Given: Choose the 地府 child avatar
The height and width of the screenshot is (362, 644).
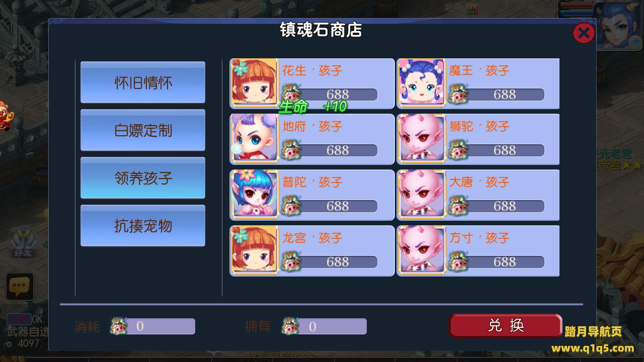Looking at the screenshot, I should tap(255, 139).
